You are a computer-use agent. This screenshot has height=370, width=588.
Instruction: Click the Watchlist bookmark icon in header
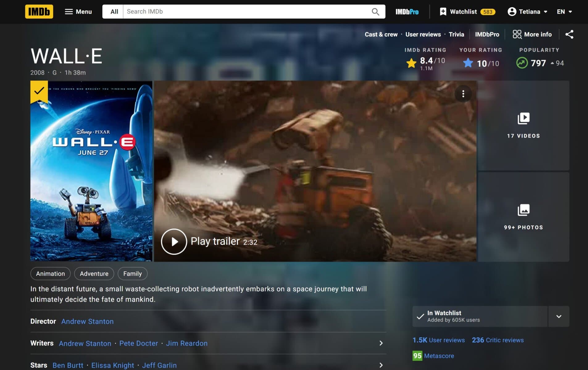tap(443, 12)
